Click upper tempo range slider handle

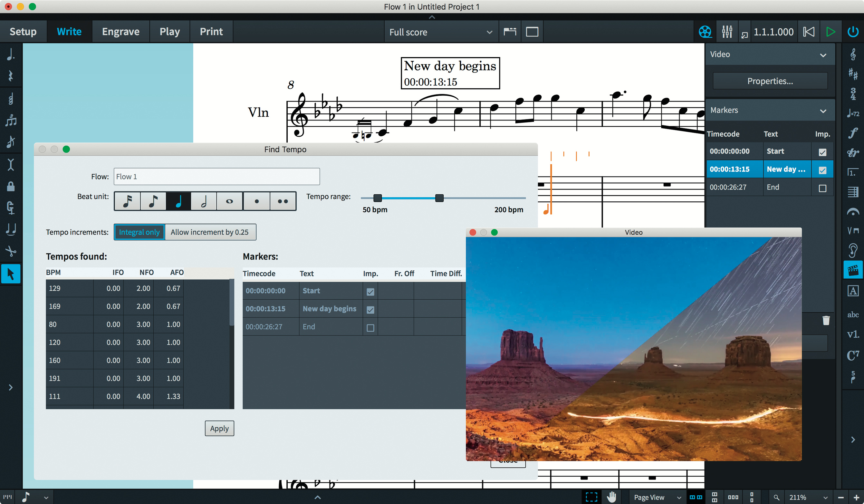pos(439,198)
